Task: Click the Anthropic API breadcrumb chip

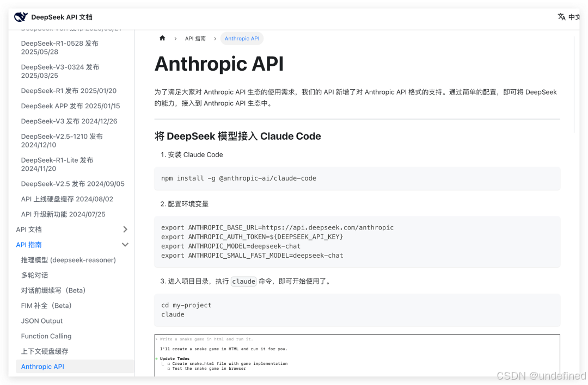Action: tap(242, 39)
